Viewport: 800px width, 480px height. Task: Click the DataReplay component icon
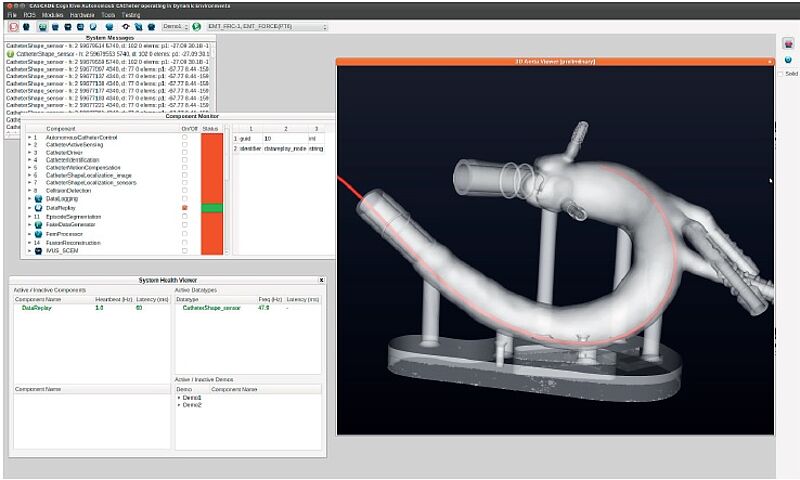pyautogui.click(x=39, y=208)
